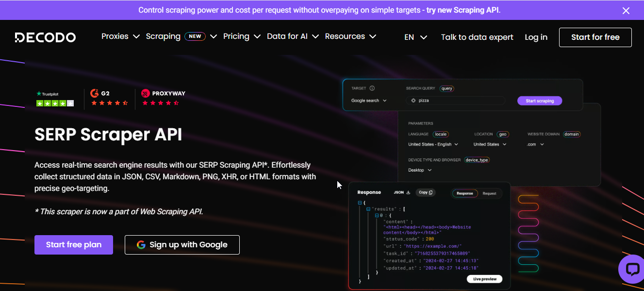Screen dimensions: 644x291
Task: Click the Google icon on sign up button
Action: (141, 245)
